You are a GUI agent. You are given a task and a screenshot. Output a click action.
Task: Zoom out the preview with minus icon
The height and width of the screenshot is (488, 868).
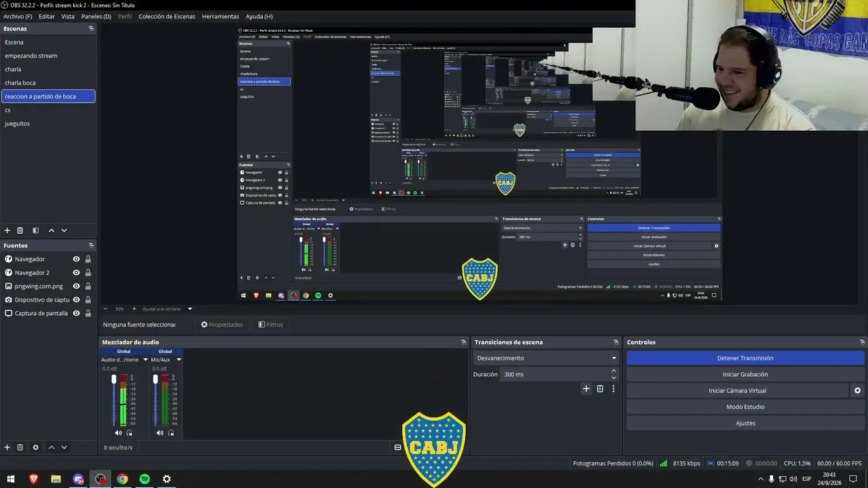104,308
